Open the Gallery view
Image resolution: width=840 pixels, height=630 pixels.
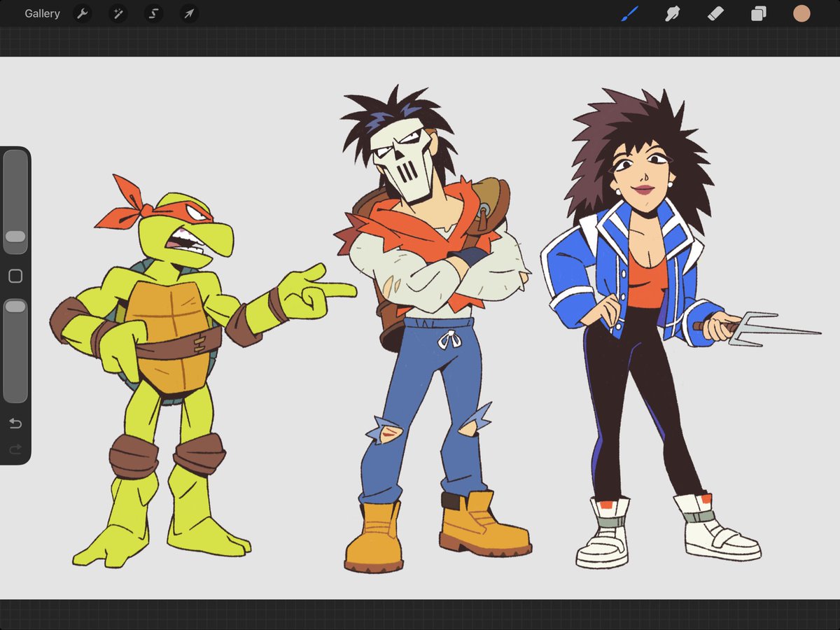coord(42,14)
